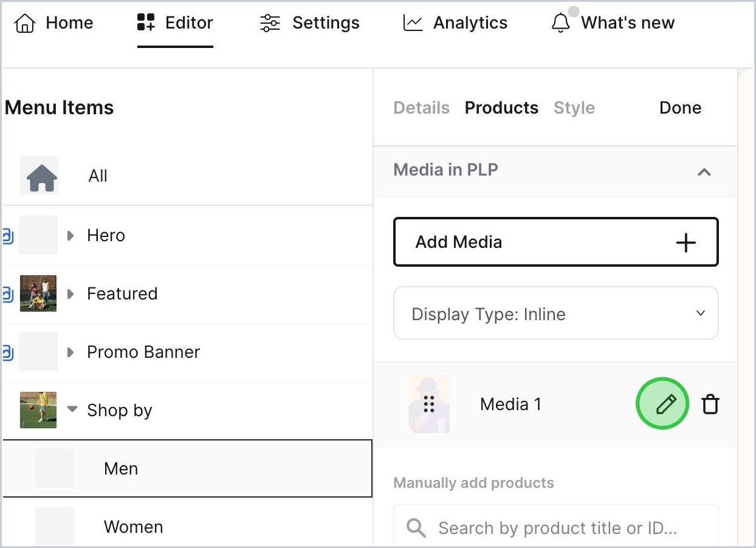
Task: Select the Men submenu item
Action: click(187, 468)
